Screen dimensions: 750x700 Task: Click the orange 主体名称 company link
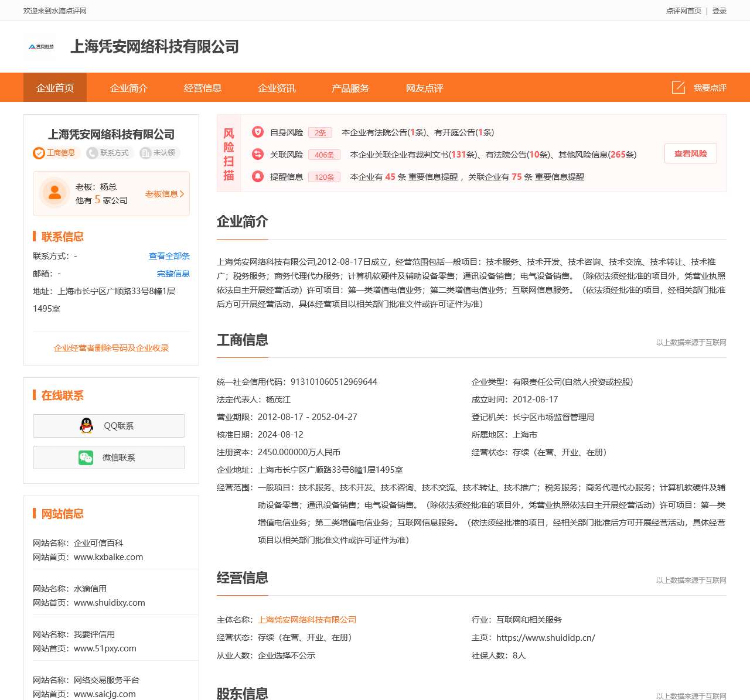(307, 620)
